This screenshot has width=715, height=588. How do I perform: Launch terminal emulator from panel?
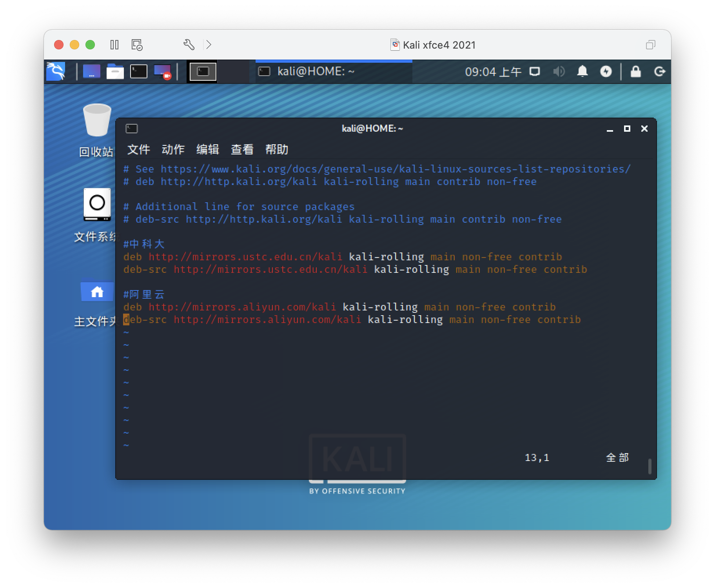(139, 72)
